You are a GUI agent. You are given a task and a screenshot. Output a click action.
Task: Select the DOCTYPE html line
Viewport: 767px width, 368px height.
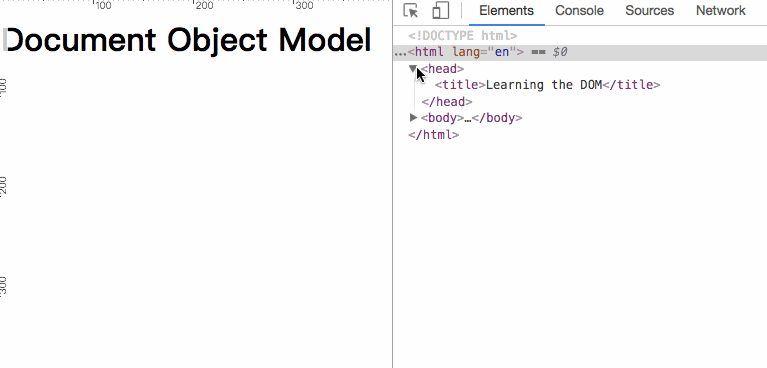click(x=463, y=36)
